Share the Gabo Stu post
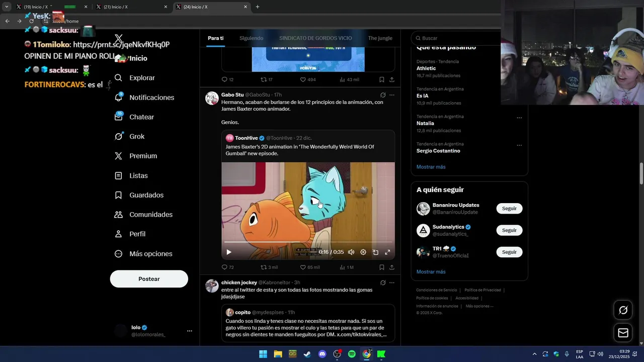The image size is (644, 362). coord(391,267)
